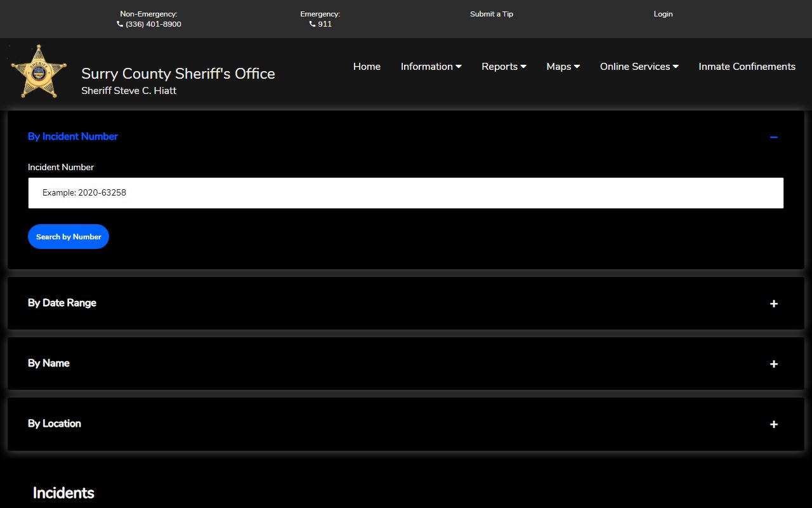Click Sheriff Steve C. Hiatt subtitle

129,91
